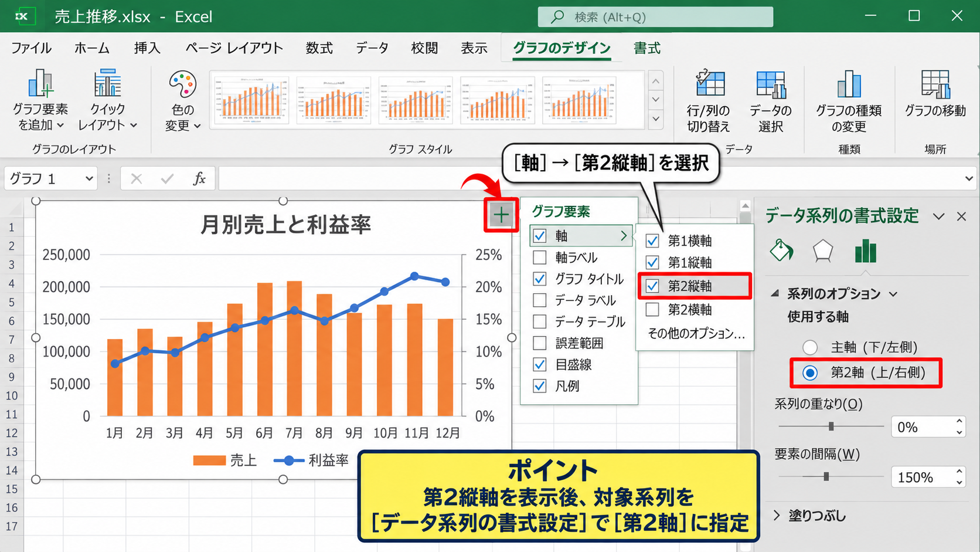Open the データ ribbon tab
This screenshot has height=552, width=980.
coord(372,48)
